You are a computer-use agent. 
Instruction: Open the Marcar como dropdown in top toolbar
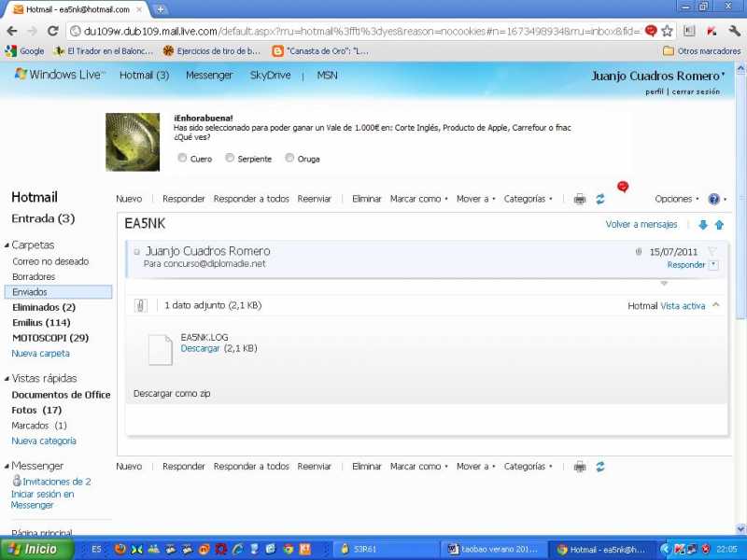(418, 199)
